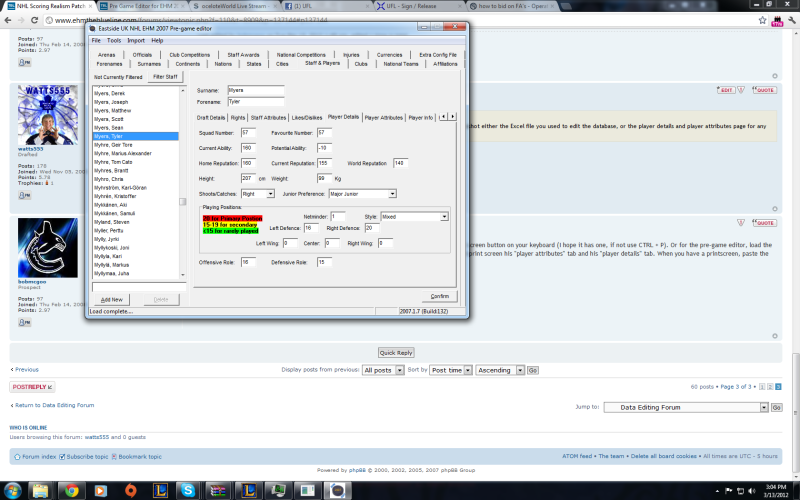Click 'Return to Data Editing Forum' link

coord(54,405)
